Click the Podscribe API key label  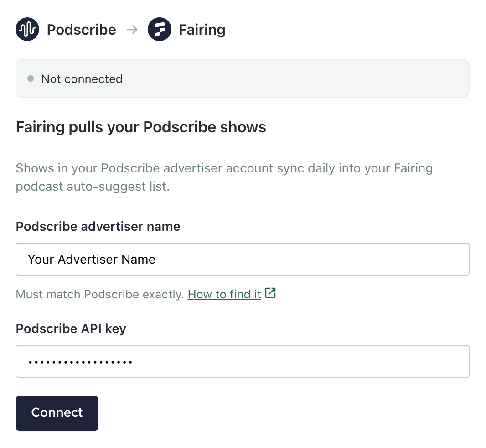(x=71, y=328)
